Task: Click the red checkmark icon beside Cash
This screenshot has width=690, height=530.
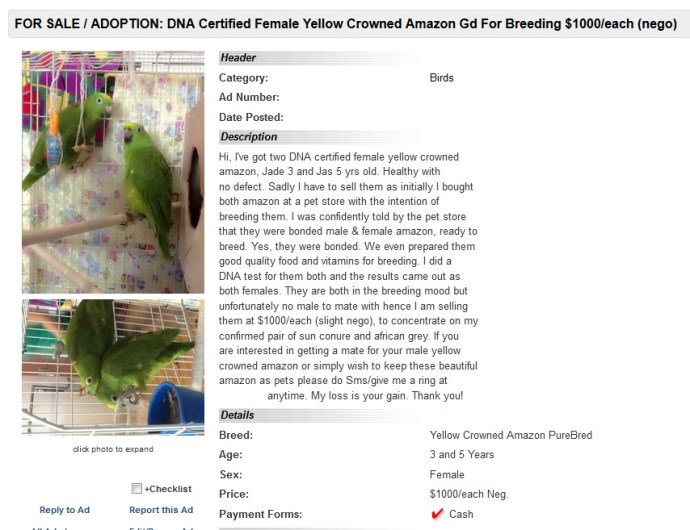Action: pos(437,514)
